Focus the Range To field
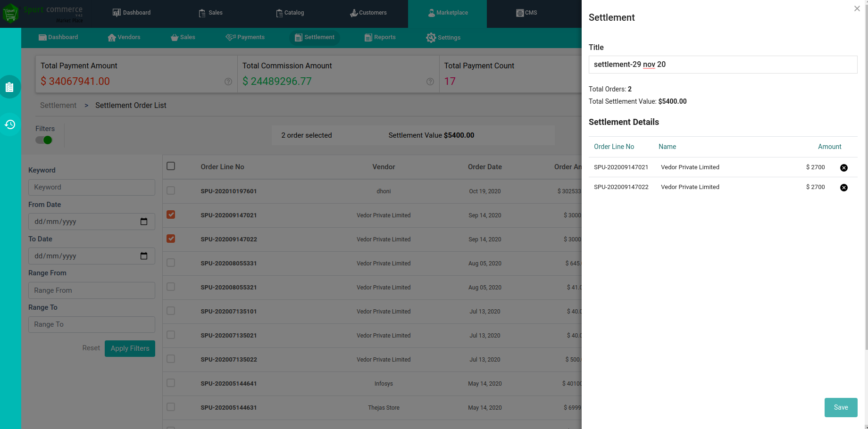868x429 pixels. tap(92, 324)
